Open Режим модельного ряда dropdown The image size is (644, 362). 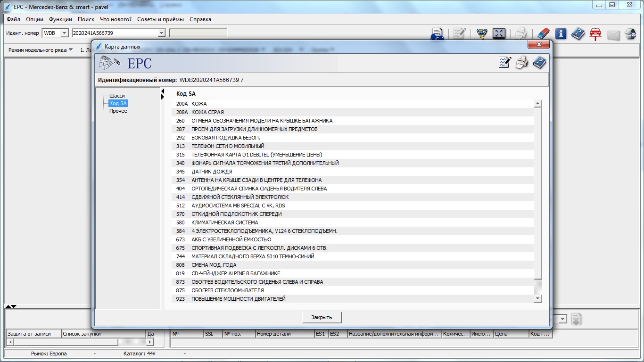point(41,49)
